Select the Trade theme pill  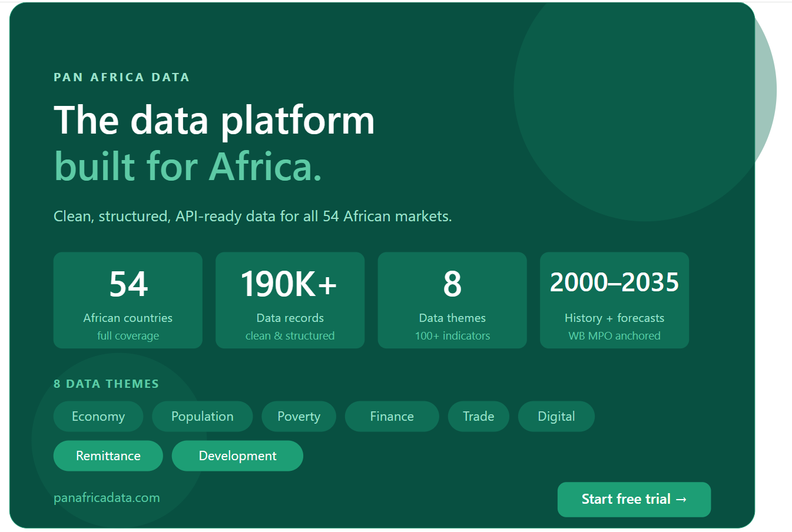(x=479, y=417)
